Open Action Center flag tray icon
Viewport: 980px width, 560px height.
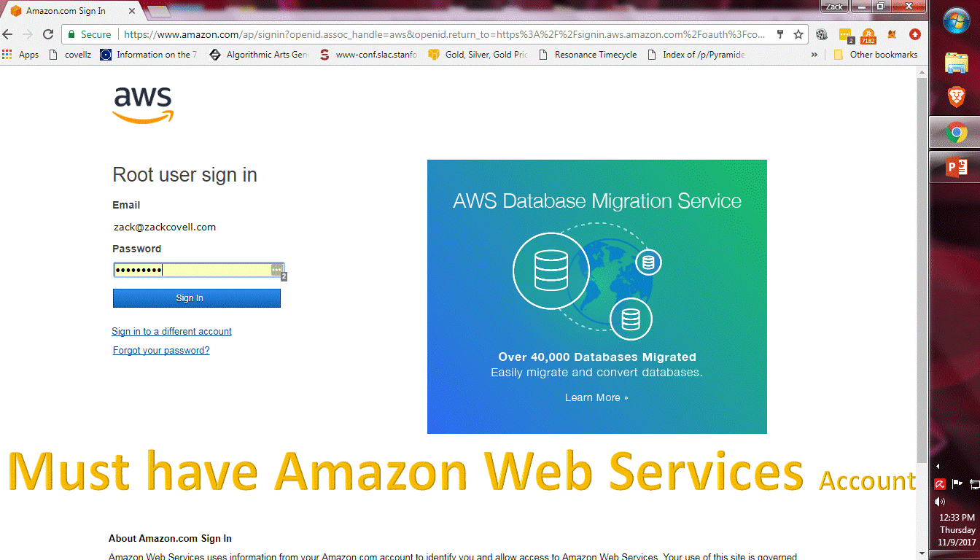[x=958, y=483]
